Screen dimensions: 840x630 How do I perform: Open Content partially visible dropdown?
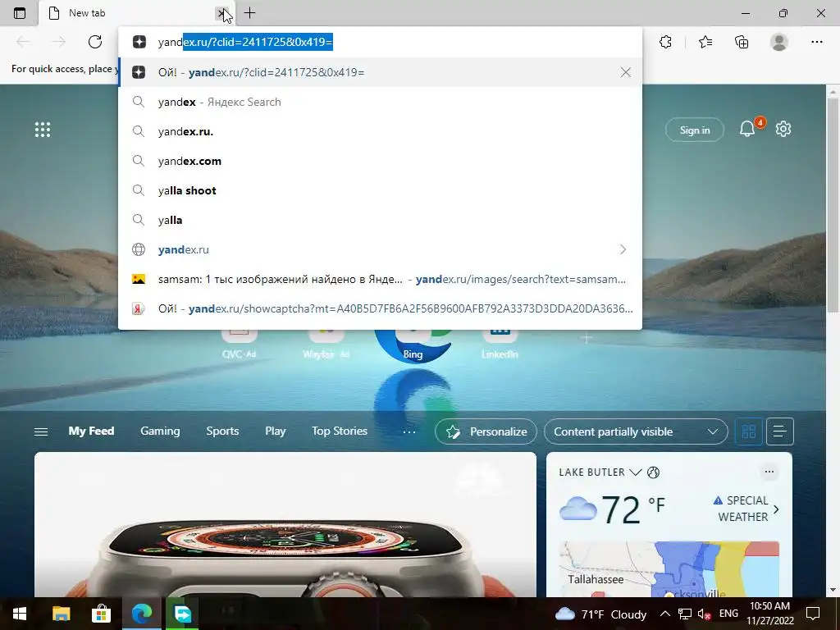(x=636, y=431)
